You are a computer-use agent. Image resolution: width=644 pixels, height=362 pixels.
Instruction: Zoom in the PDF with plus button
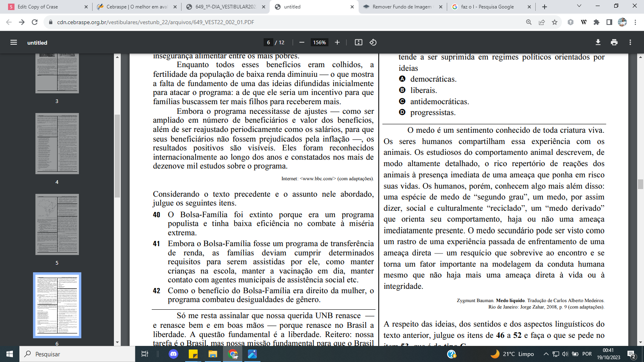pyautogui.click(x=337, y=42)
